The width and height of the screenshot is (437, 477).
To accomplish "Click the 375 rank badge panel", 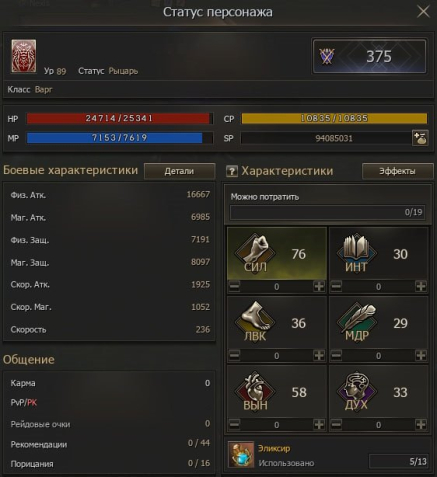I will [x=369, y=56].
